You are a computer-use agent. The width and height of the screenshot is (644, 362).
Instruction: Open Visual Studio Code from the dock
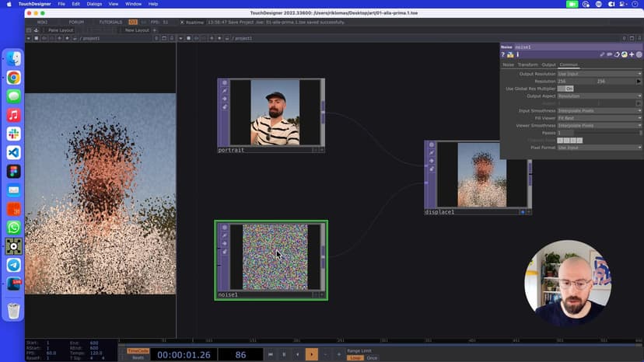(14, 152)
